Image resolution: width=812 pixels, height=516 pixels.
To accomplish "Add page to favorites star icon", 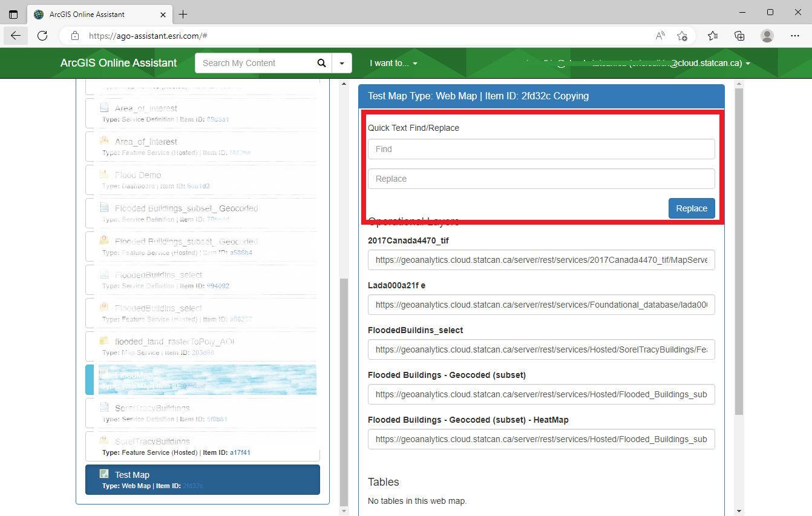I will tap(682, 36).
